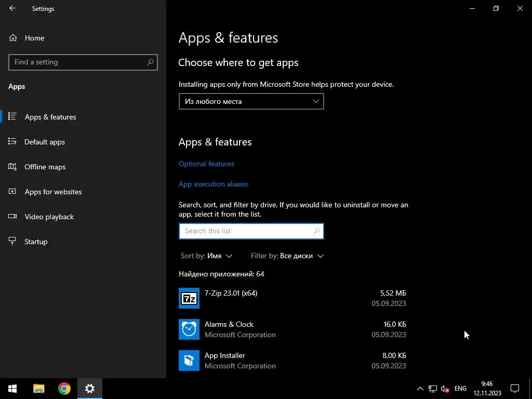Open notification action center icon
Viewport: 532px width, 399px height.
(515, 389)
